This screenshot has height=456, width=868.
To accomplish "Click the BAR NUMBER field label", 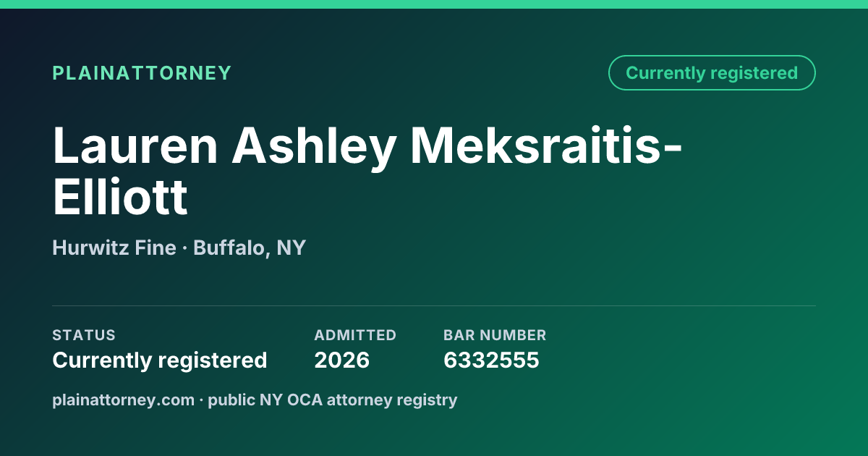I will (495, 335).
